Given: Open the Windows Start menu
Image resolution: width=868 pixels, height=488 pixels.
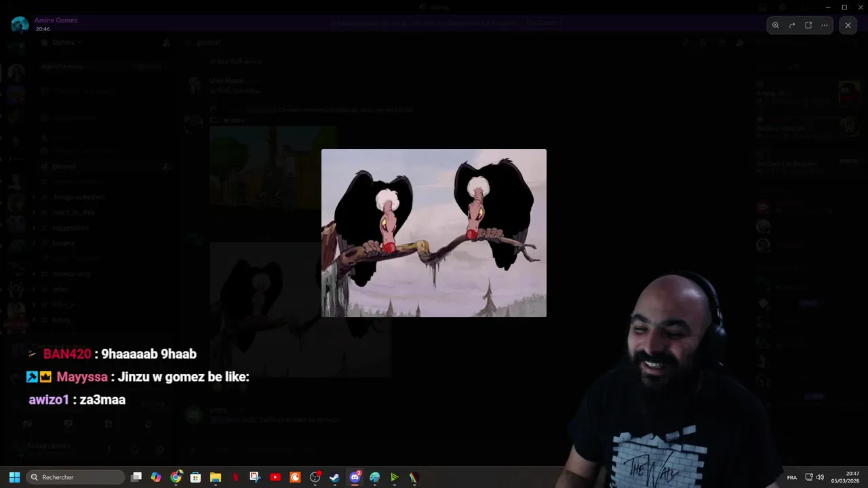Looking at the screenshot, I should [14, 477].
